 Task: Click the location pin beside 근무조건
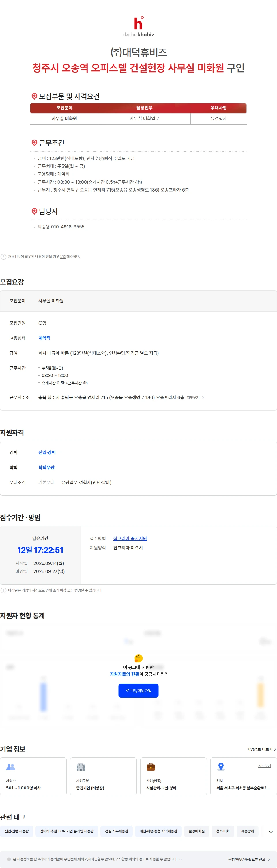pos(34,143)
